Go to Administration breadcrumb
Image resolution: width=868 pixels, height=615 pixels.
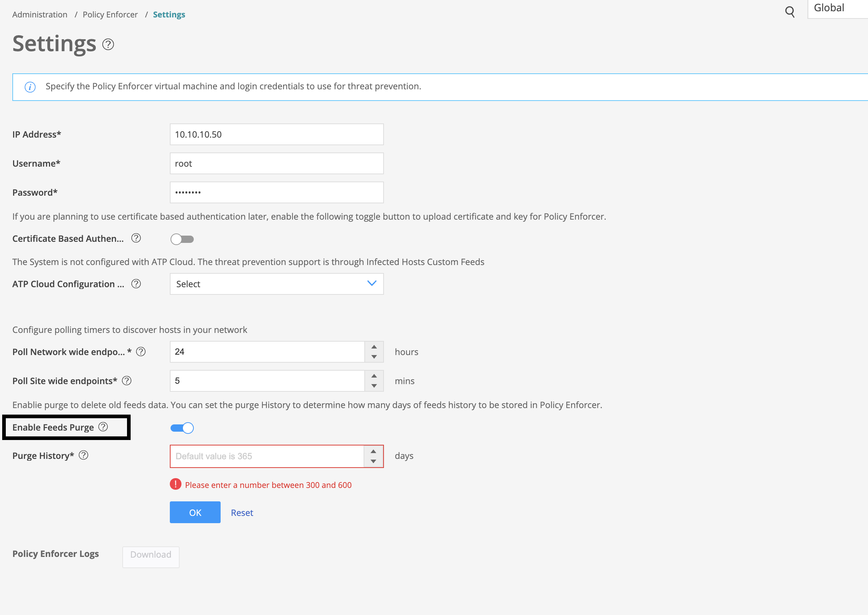pos(40,15)
